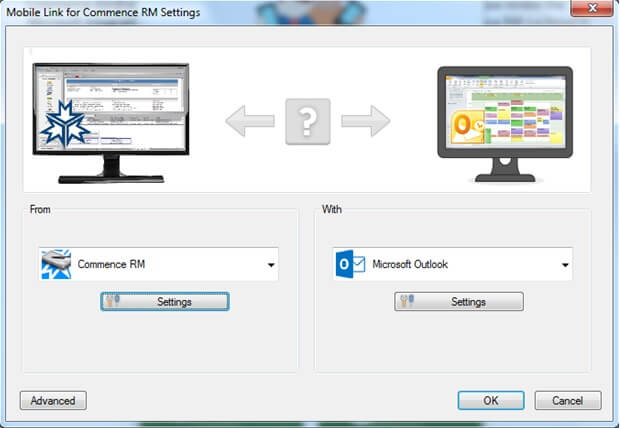Confirm with the OK button
This screenshot has height=428, width=620.
point(491,401)
